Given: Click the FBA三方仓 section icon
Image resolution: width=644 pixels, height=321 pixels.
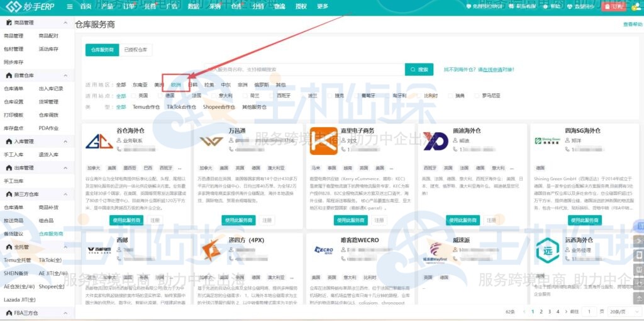Looking at the screenshot, I should pyautogui.click(x=9, y=313).
